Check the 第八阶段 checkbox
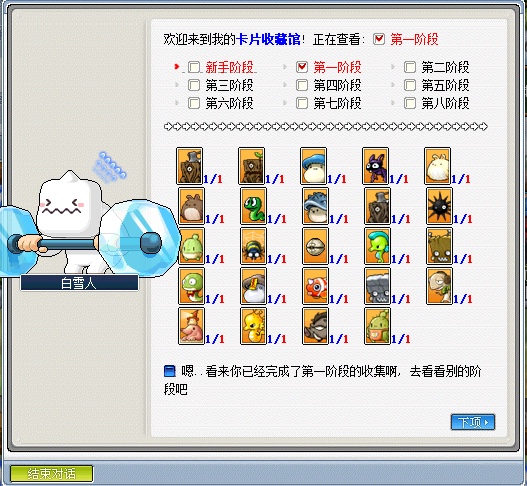 click(x=410, y=103)
